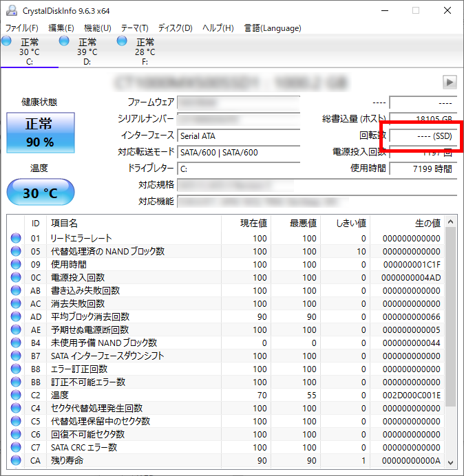
Task: Open the 言語(Language) menu
Action: 273,28
